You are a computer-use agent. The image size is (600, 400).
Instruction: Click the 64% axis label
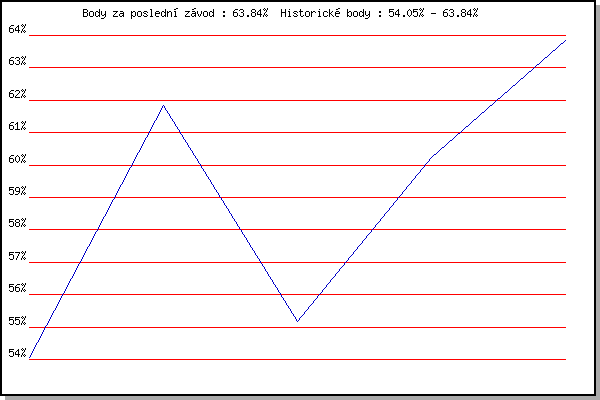coord(17,29)
